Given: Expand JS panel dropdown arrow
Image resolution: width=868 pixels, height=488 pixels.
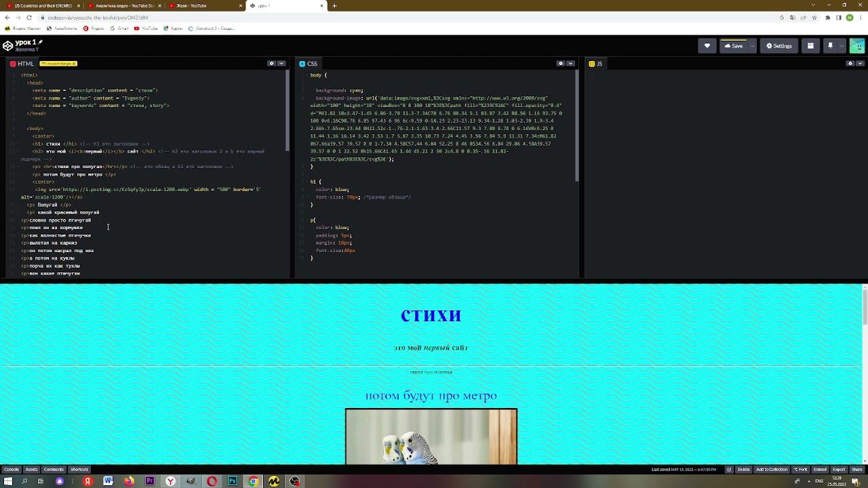Looking at the screenshot, I should [860, 64].
